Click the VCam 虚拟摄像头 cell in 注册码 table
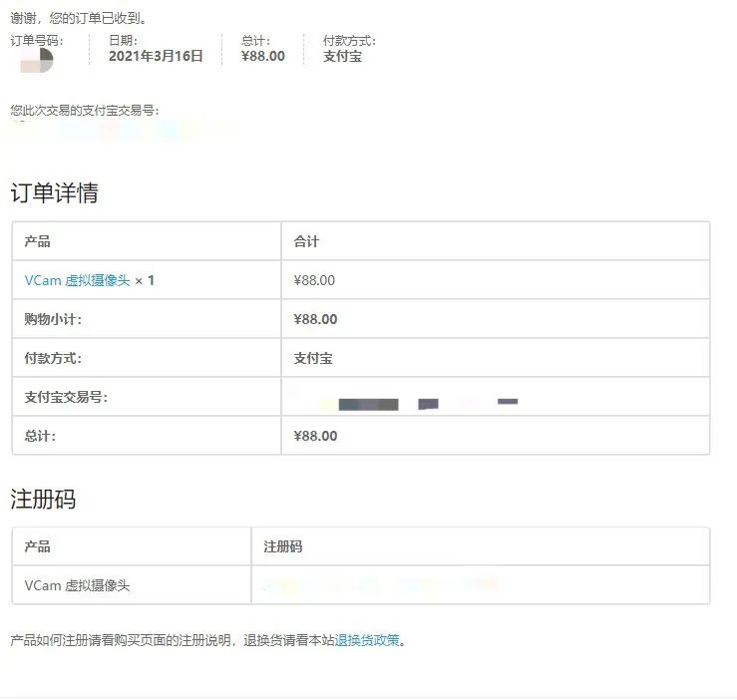 pyautogui.click(x=77, y=585)
